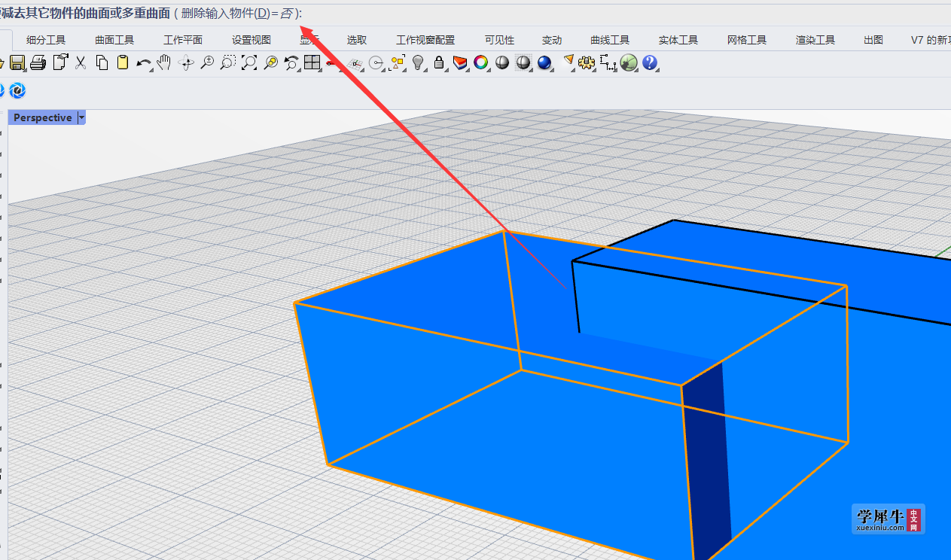The image size is (951, 560).
Task: Launch Grasshopper green icon
Action: point(629,63)
